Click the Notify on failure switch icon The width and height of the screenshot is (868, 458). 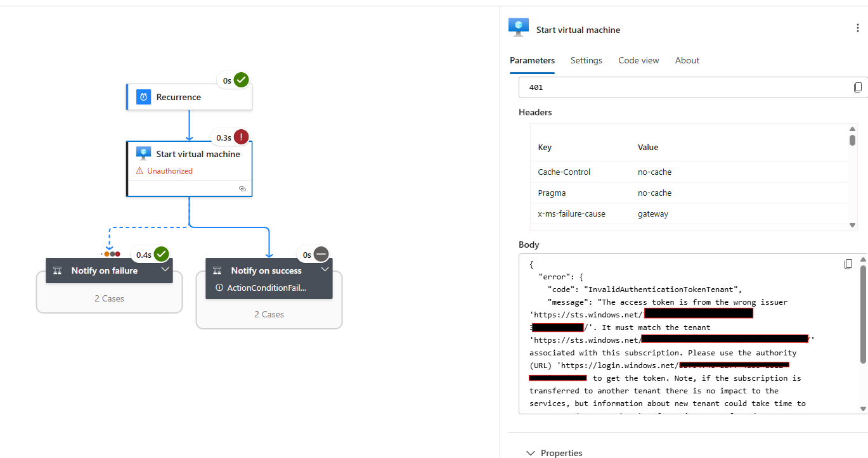[57, 270]
